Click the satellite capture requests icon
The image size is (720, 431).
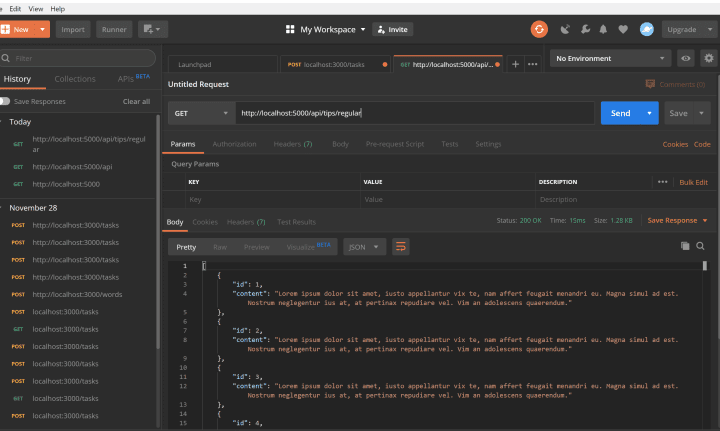[566, 29]
